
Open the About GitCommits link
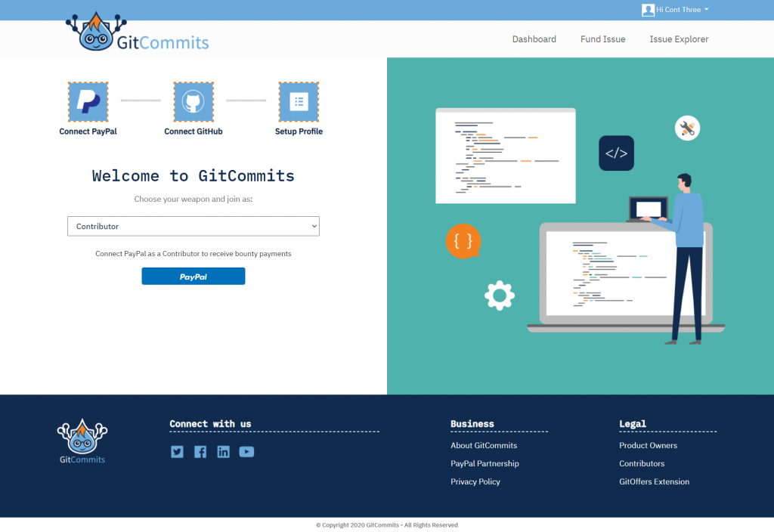tap(484, 445)
